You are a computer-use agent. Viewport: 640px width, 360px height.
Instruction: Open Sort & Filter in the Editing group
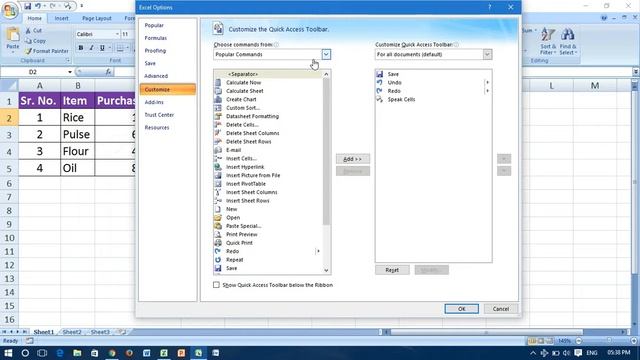click(548, 41)
